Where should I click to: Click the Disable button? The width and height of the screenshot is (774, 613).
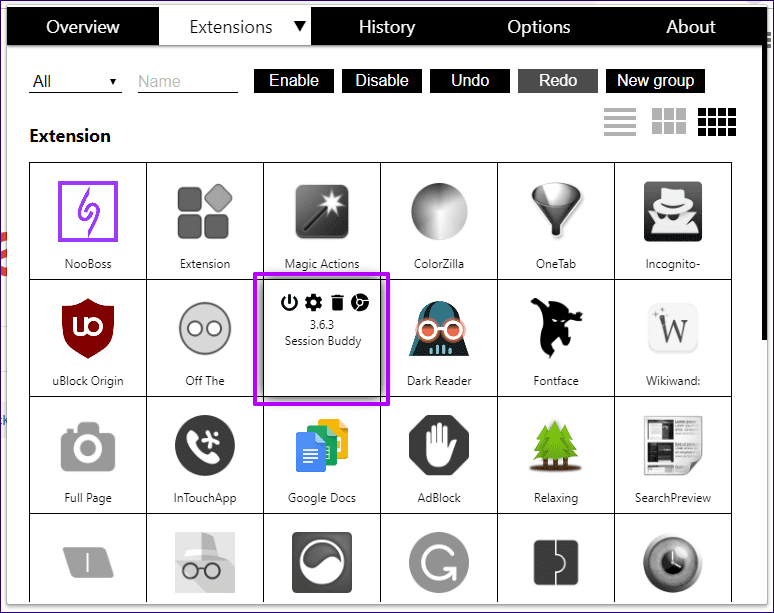point(382,80)
